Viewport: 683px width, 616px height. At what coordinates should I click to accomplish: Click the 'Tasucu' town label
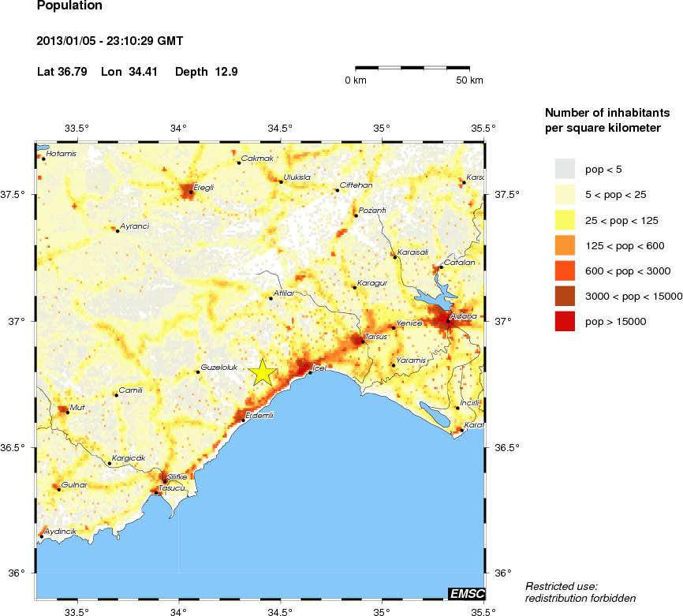tap(171, 488)
